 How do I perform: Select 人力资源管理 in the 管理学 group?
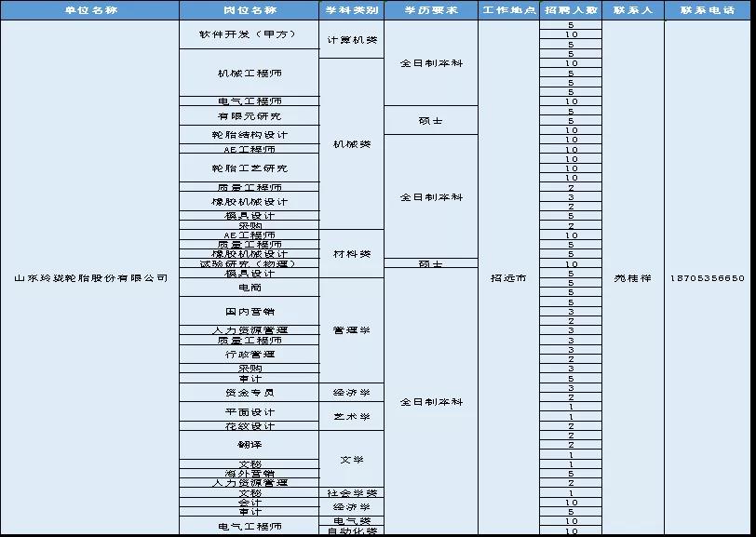pos(250,330)
